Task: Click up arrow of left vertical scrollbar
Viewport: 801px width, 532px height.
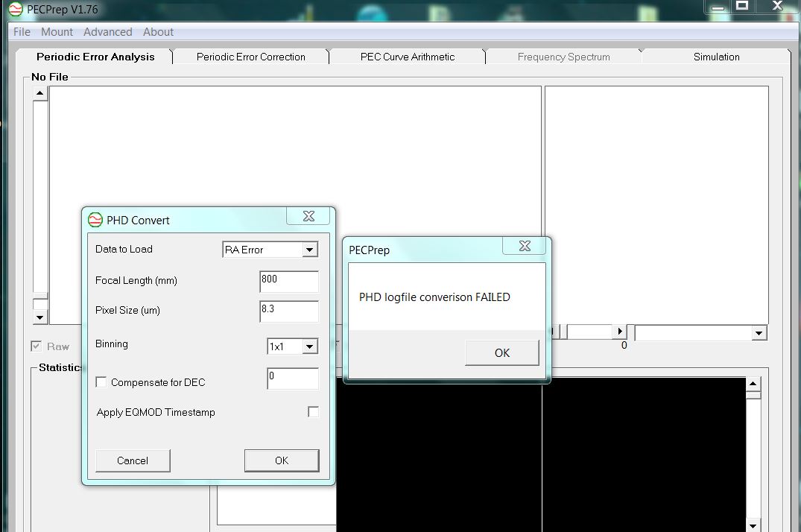Action: click(39, 94)
